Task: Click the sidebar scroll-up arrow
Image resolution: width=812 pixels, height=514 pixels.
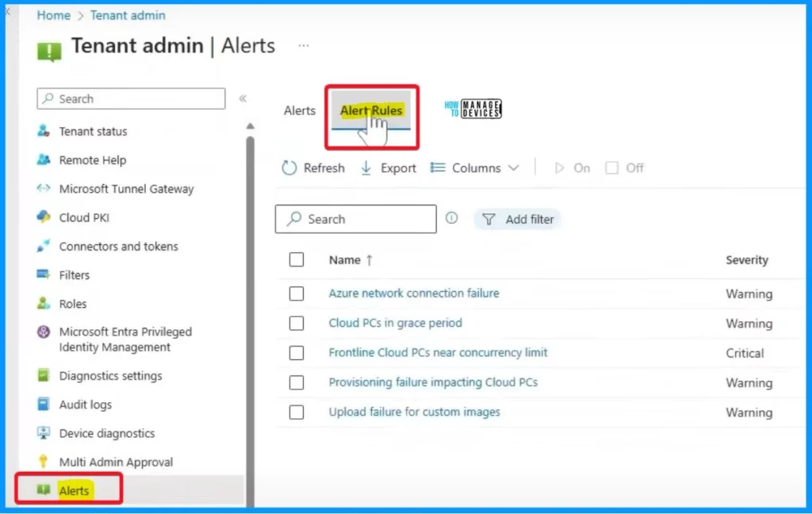Action: point(250,126)
